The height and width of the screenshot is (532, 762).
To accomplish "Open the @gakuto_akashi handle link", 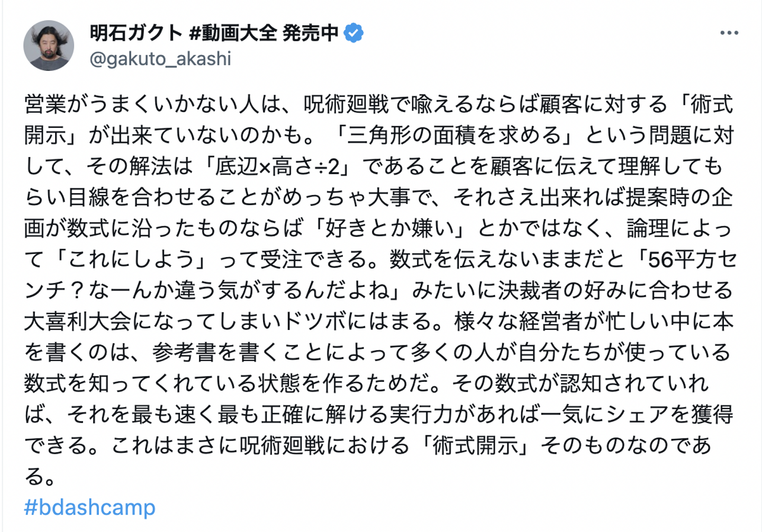I will tap(160, 59).
